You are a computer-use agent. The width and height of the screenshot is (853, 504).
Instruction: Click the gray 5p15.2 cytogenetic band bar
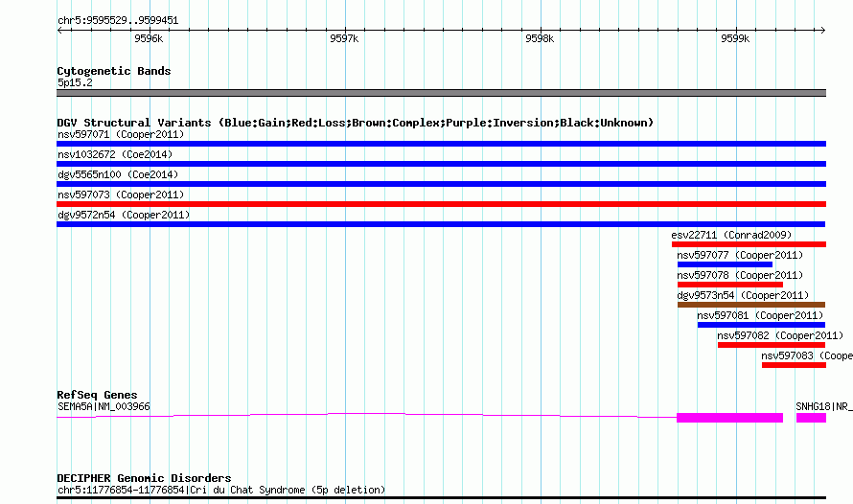coord(441,93)
